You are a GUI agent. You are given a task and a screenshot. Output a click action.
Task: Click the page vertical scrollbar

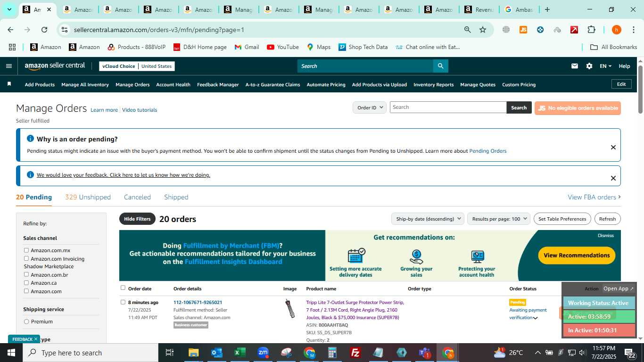(640, 90)
